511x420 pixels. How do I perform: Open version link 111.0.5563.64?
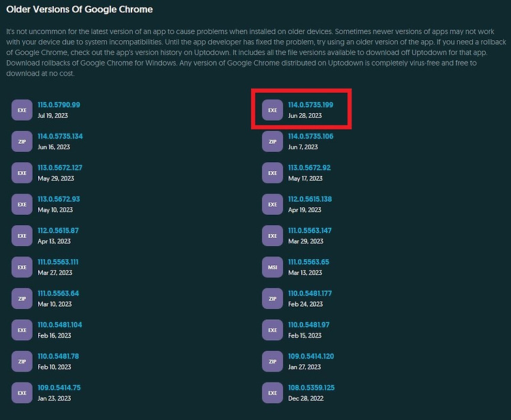point(58,293)
